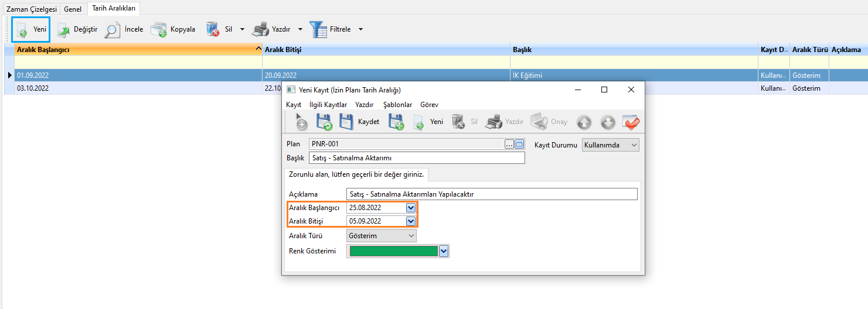Click into the Başlık text field

(x=416, y=158)
